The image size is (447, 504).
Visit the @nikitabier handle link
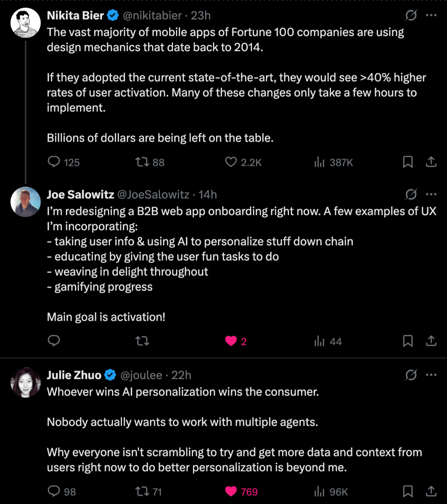(x=152, y=15)
